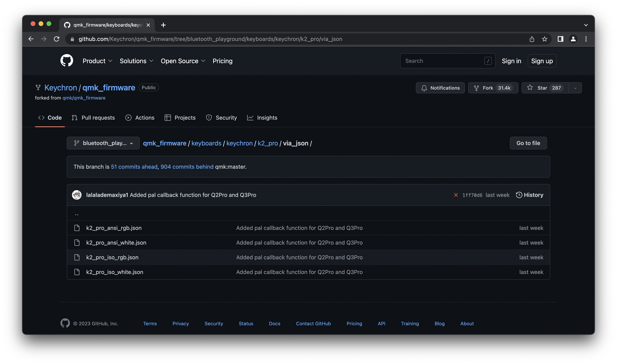Viewport: 617px width, 364px height.
Task: Click the failed status X icon
Action: [456, 195]
